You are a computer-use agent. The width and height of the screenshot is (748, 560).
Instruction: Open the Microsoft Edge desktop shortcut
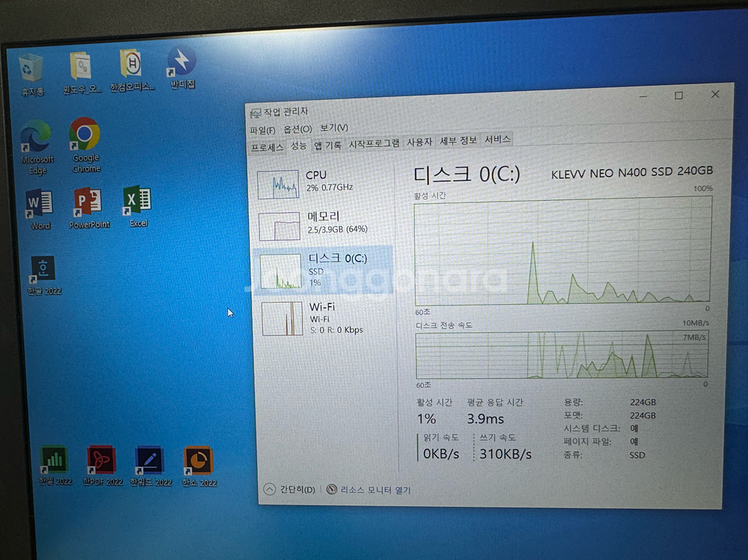pos(36,137)
